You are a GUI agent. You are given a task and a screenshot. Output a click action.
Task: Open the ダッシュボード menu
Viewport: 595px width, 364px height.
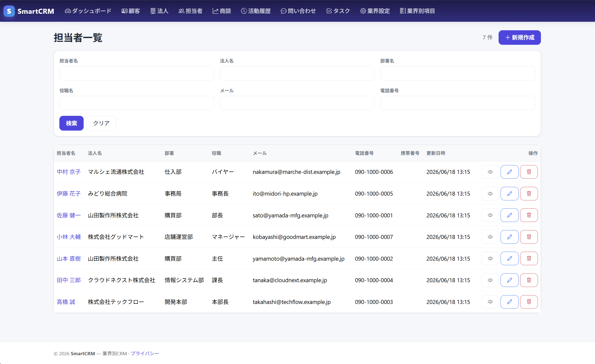pyautogui.click(x=88, y=11)
